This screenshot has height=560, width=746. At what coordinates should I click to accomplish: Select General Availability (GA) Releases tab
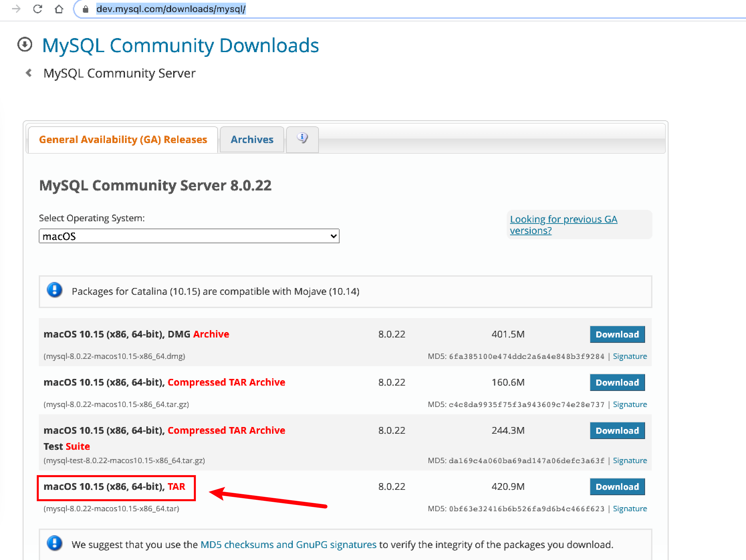(123, 140)
